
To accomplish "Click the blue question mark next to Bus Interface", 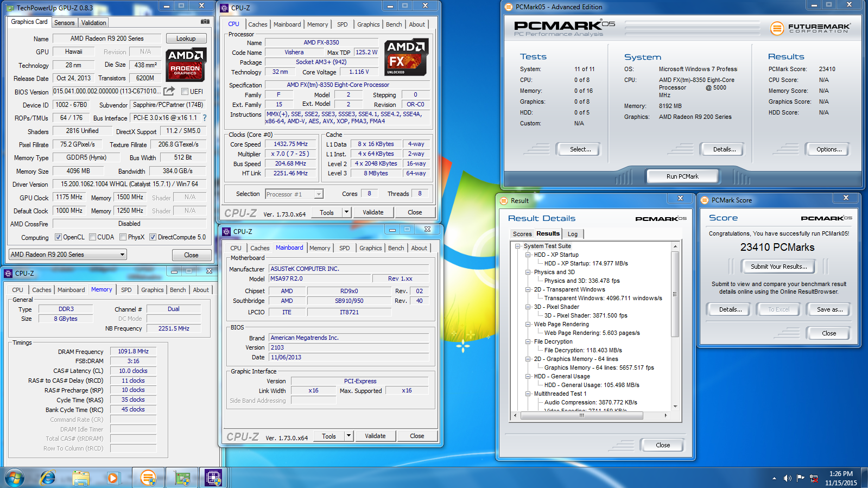I will point(205,117).
